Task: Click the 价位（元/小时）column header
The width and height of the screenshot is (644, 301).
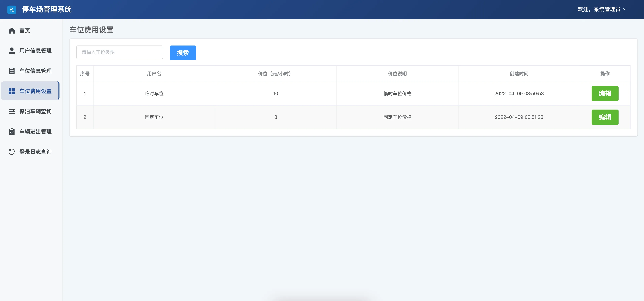Action: tap(275, 74)
